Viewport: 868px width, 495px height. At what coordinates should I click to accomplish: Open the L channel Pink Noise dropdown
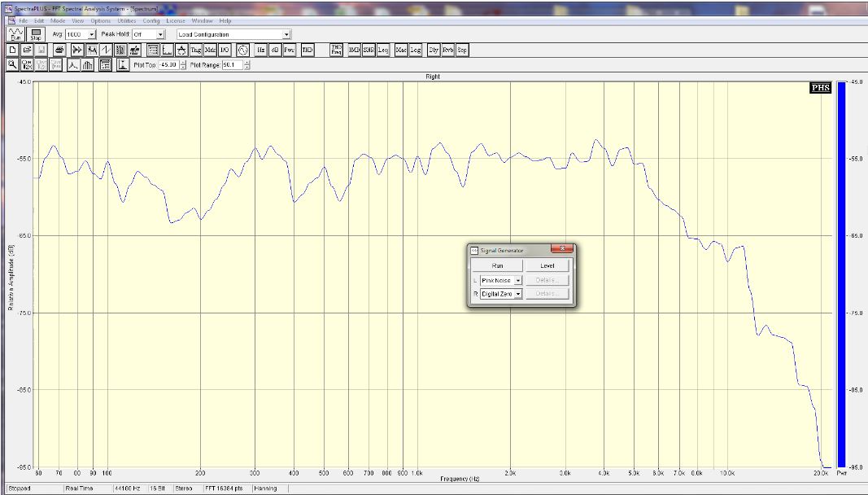[518, 281]
